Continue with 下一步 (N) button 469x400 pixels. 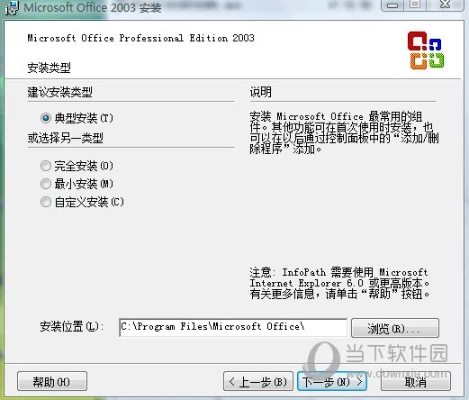(x=332, y=381)
